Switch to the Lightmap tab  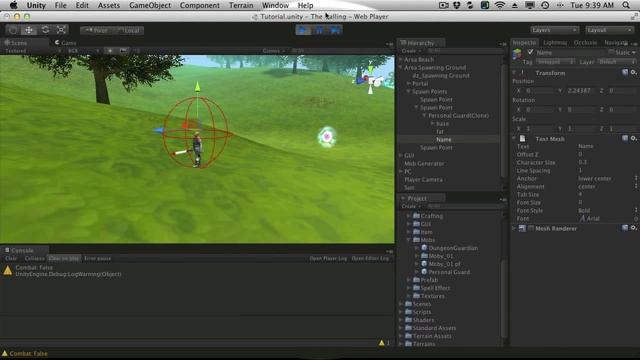[x=555, y=42]
